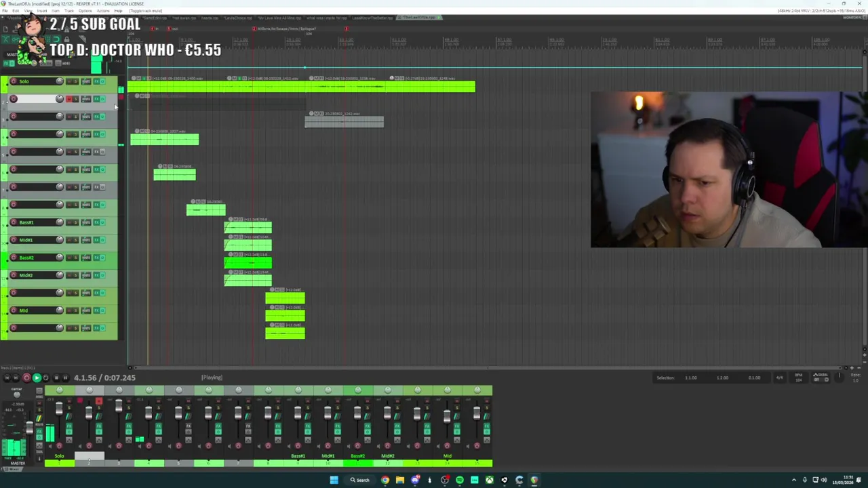
Task: Open the FX chain for Bass#2 track
Action: point(96,258)
